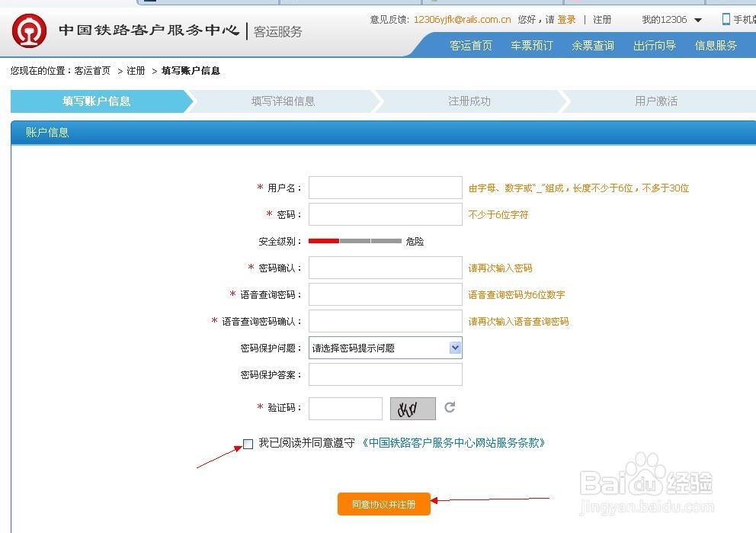Open the 客运首页 navigation tab
Viewport: 756px width, 533px height.
pos(470,46)
